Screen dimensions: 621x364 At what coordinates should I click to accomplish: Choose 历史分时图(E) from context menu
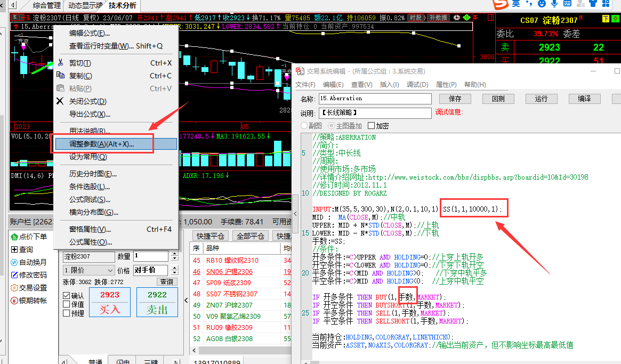click(x=116, y=174)
